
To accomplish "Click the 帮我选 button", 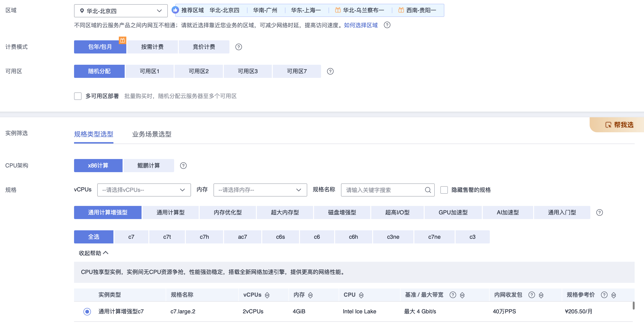I will click(619, 125).
